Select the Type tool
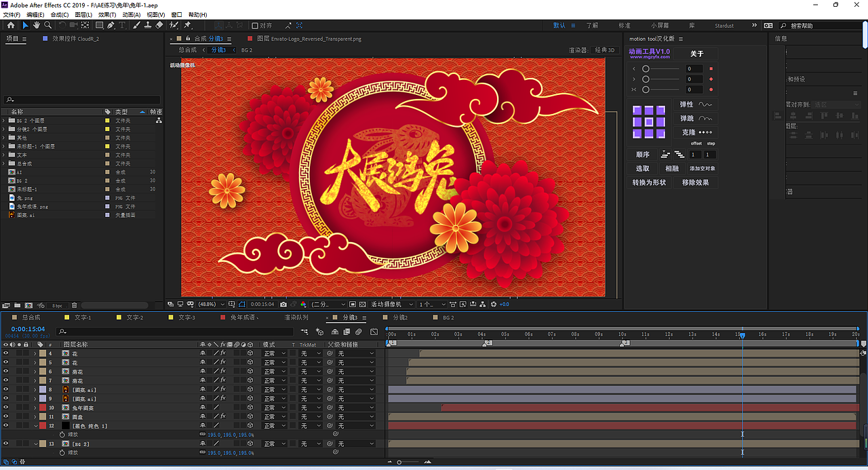Screen dimensions: 868x470 (x=122, y=26)
